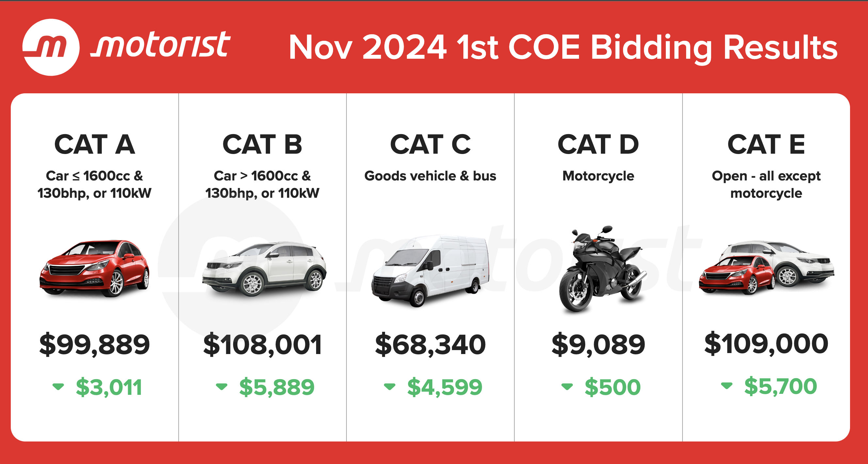The image size is (868, 464).
Task: Click the $9,089 motorcycle COE price
Action: pyautogui.click(x=598, y=345)
